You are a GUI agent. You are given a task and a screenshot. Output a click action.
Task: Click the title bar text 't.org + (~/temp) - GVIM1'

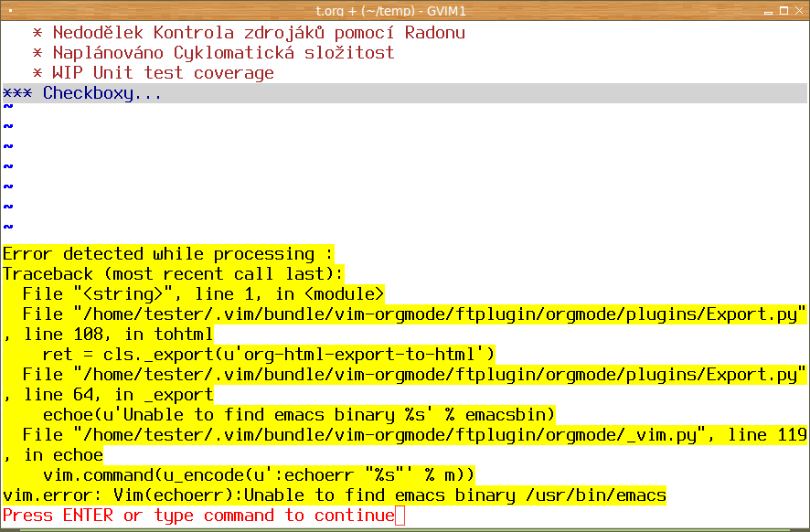pyautogui.click(x=390, y=11)
